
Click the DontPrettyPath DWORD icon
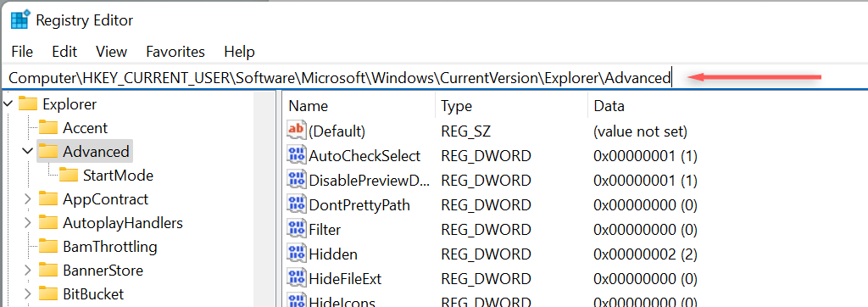(x=296, y=204)
